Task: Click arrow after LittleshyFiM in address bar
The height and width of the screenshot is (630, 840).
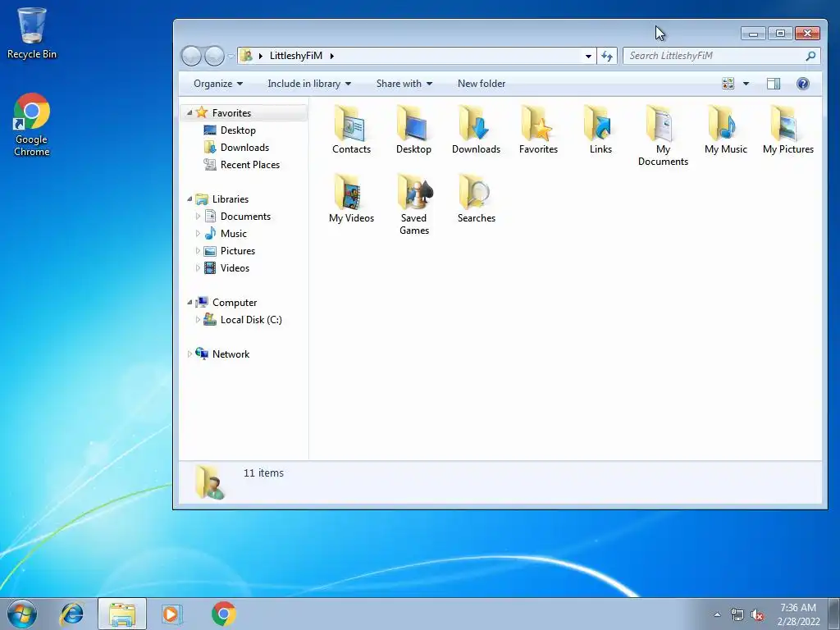Action: pos(331,56)
